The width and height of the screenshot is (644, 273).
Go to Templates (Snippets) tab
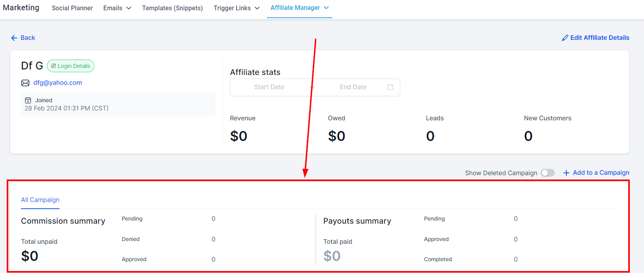pos(173,8)
